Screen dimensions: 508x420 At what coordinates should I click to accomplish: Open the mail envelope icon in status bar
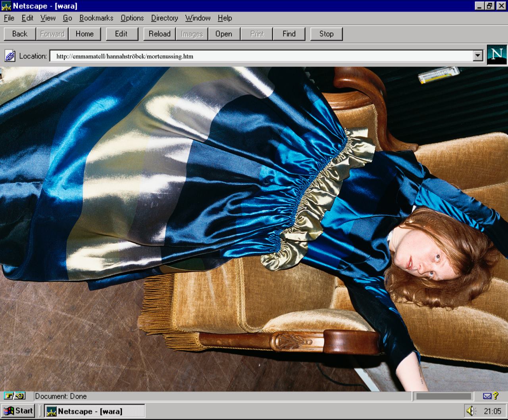click(x=487, y=396)
